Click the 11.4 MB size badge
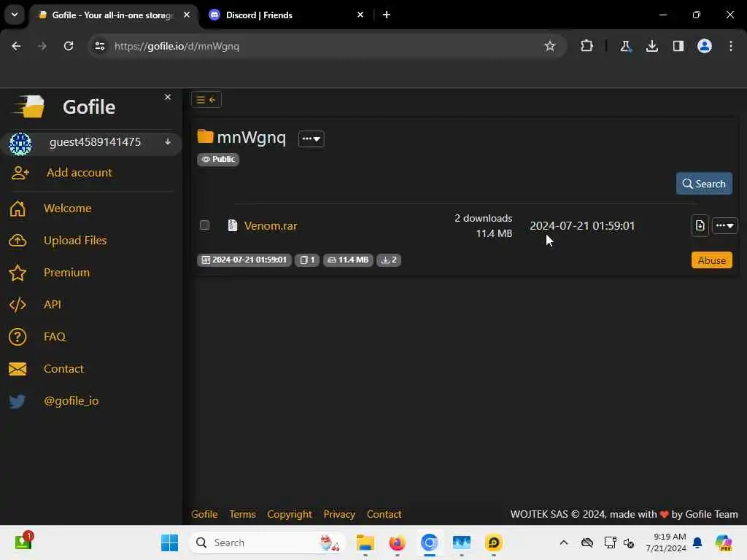This screenshot has width=747, height=560. coord(348,260)
